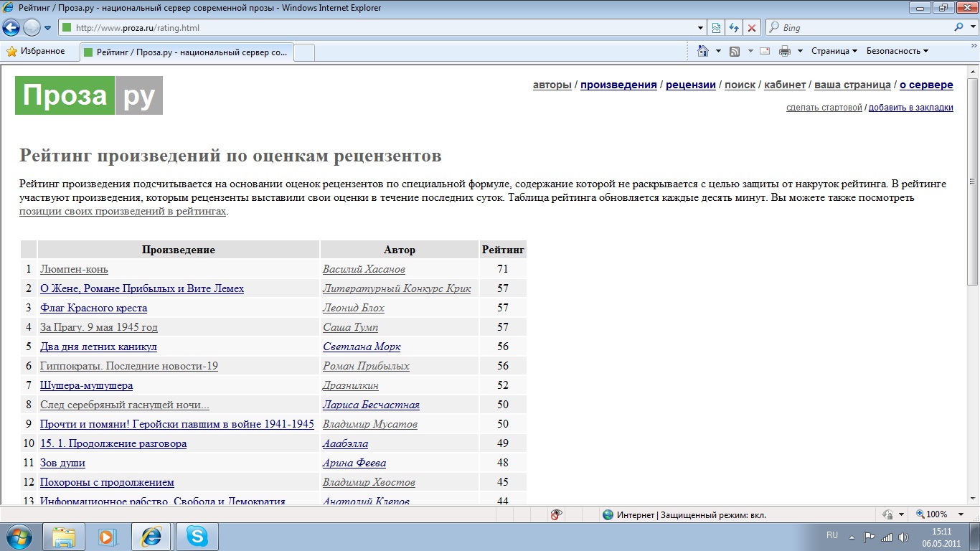Image resolution: width=980 pixels, height=551 pixels.
Task: Click the Compatibility View icon in address bar
Action: pos(716,28)
